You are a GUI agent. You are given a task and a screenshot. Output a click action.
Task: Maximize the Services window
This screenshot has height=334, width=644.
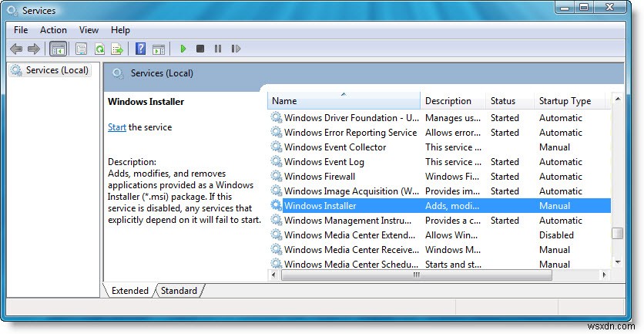(x=584, y=7)
